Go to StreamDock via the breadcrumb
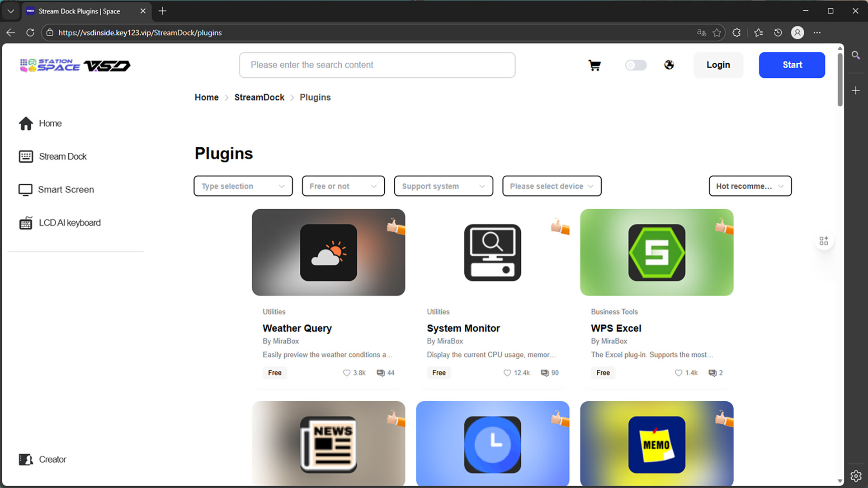The width and height of the screenshot is (868, 488). (x=259, y=97)
